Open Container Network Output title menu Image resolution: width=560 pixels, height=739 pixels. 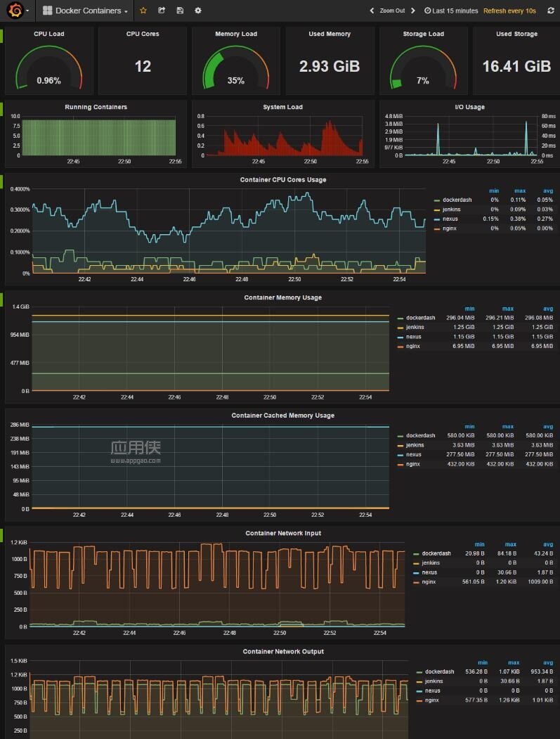click(x=283, y=651)
